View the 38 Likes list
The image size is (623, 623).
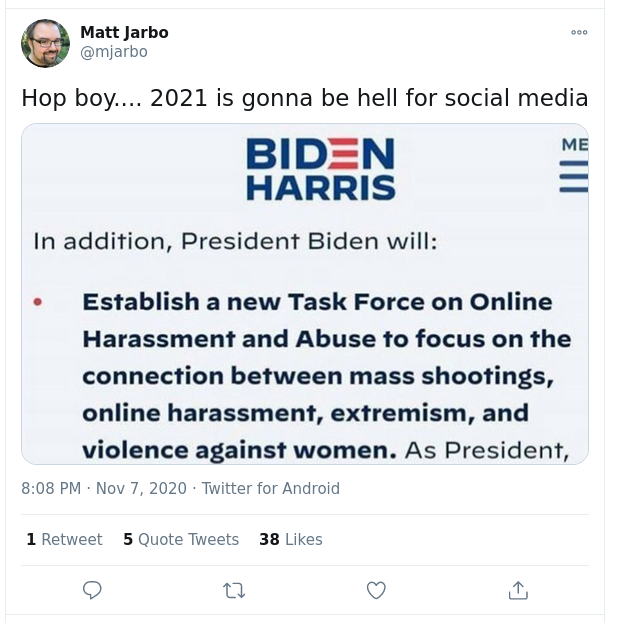click(291, 539)
